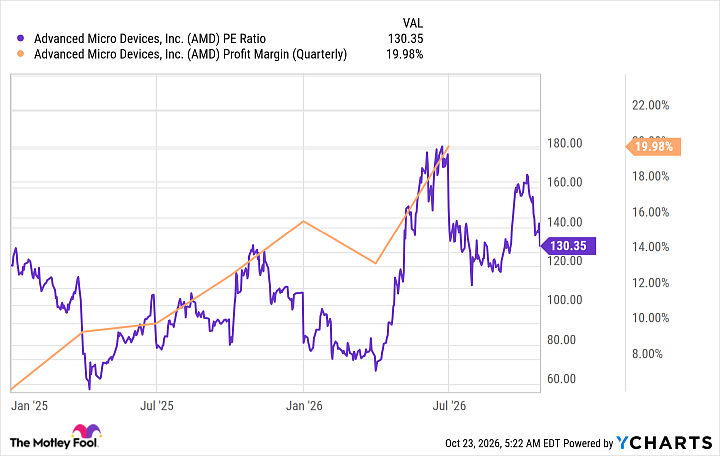Click the 100.00 PE axis tick label
The width and height of the screenshot is (720, 456).
pyautogui.click(x=564, y=300)
